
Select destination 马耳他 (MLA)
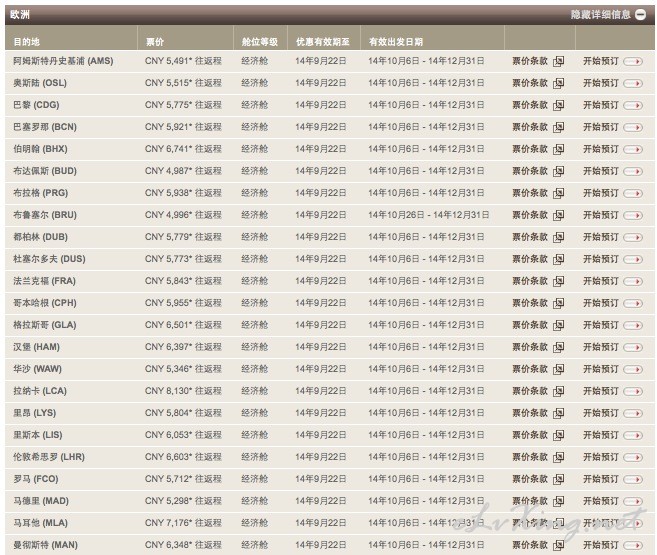pos(40,523)
